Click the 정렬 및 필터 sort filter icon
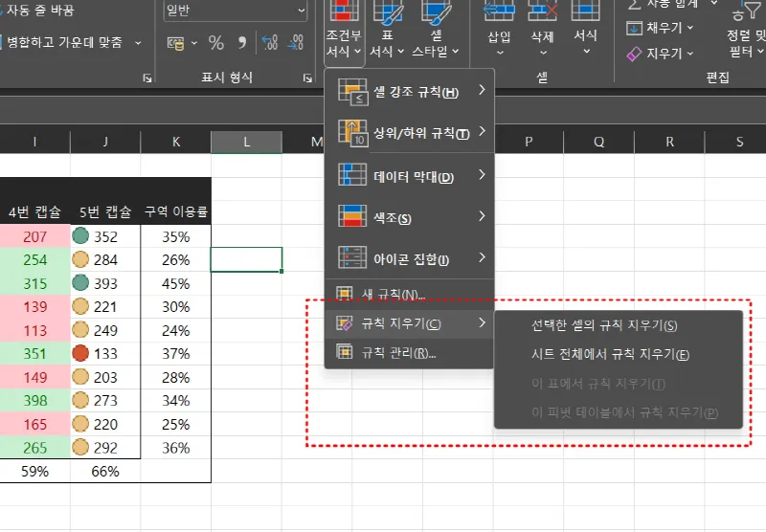 pos(747,11)
